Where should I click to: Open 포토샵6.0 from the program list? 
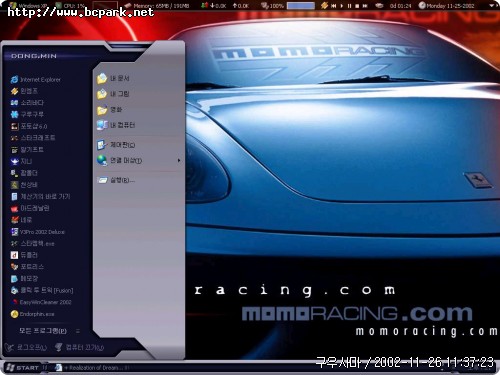pyautogui.click(x=29, y=126)
